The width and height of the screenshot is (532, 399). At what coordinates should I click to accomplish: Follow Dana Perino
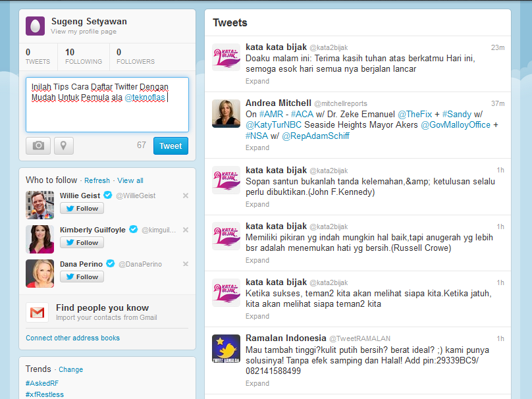tap(82, 277)
